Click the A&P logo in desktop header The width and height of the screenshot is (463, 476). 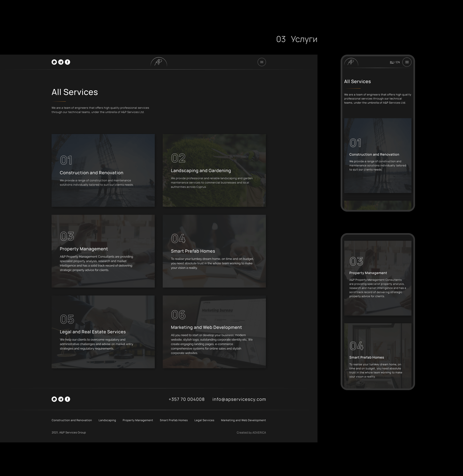159,62
